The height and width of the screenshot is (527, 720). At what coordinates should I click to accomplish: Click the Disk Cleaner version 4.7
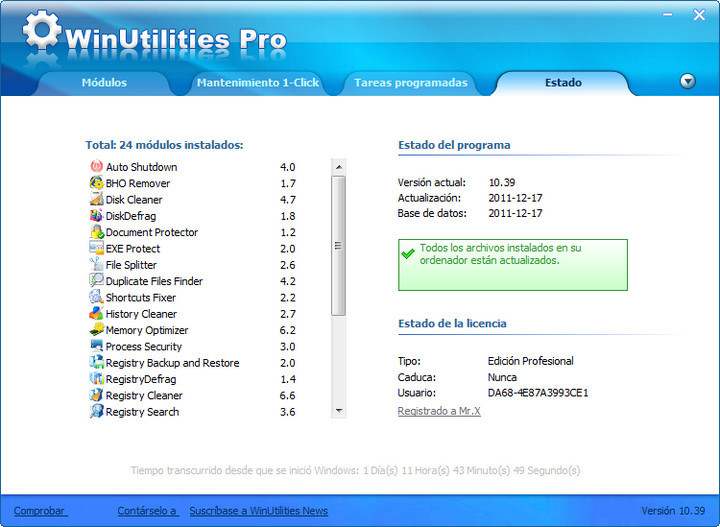pos(288,200)
